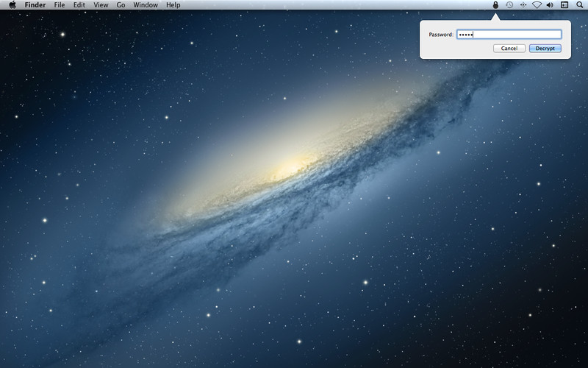This screenshot has width=588, height=368.
Task: Click the padlock icon in the menu bar
Action: [x=496, y=5]
